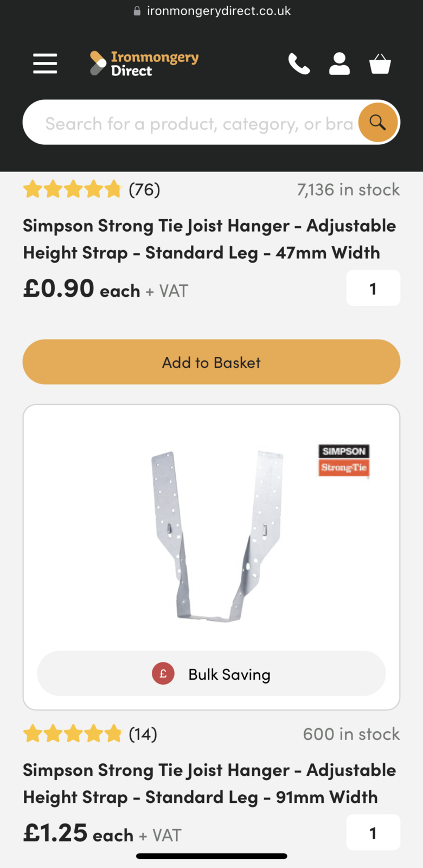Tap the Simpson Strong-Tie brand logo
423x868 pixels.
[344, 461]
